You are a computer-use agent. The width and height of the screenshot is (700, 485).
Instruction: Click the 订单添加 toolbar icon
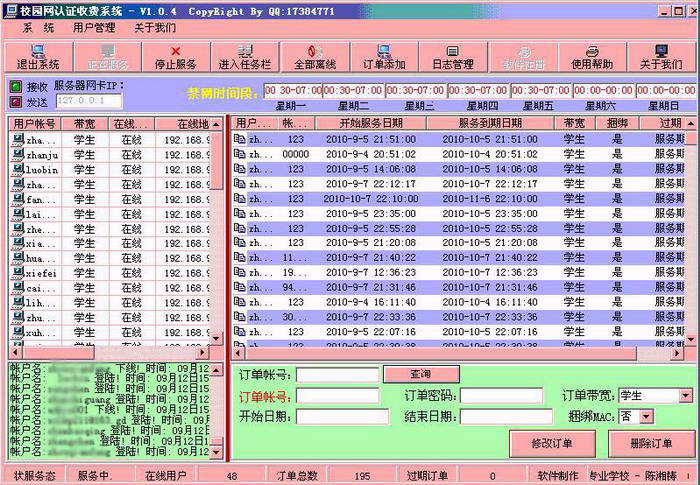[384, 57]
